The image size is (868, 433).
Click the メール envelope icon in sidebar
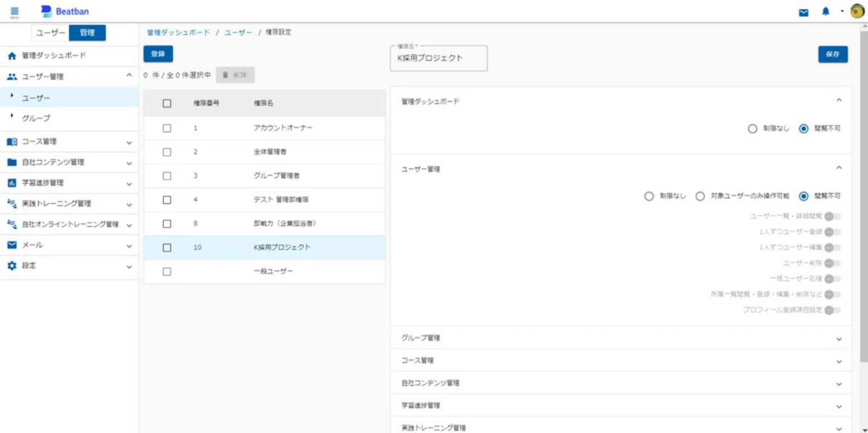tap(12, 245)
